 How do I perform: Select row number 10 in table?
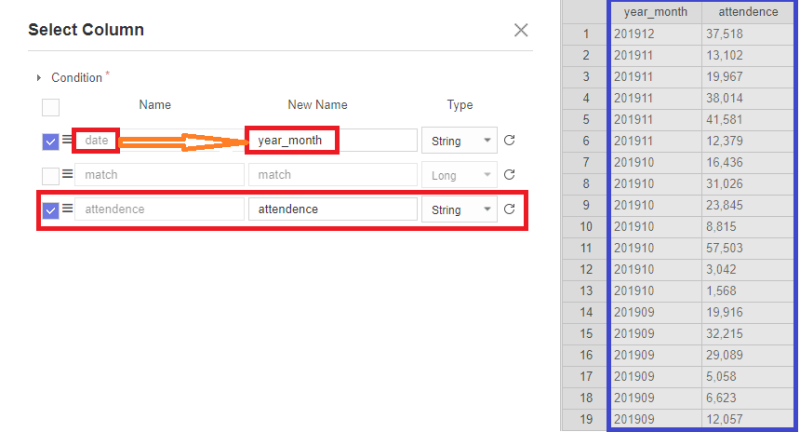point(586,227)
